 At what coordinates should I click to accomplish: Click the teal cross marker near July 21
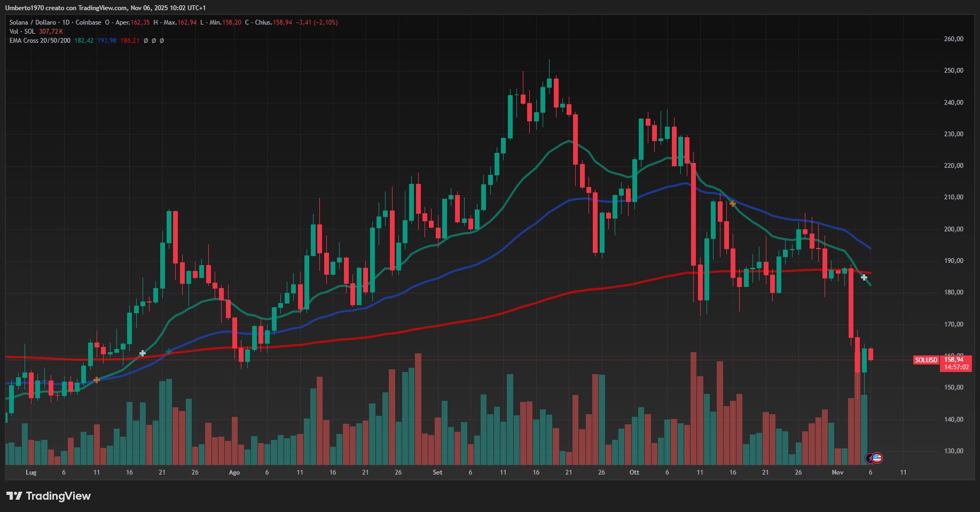click(x=169, y=351)
